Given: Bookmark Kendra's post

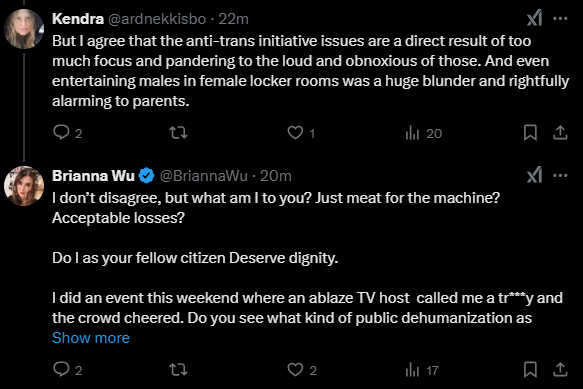Looking at the screenshot, I should pyautogui.click(x=530, y=132).
